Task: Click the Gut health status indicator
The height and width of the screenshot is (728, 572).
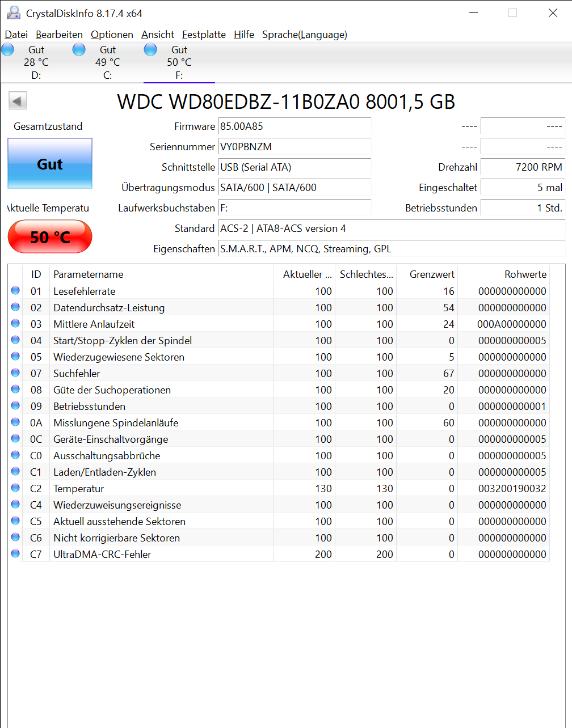Action: tap(49, 164)
